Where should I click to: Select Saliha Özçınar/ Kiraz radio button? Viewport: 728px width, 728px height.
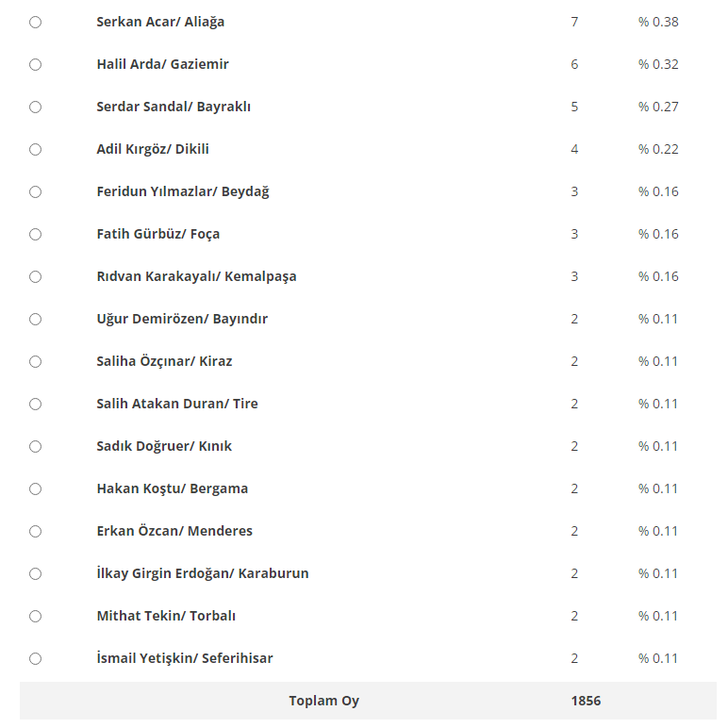(36, 362)
